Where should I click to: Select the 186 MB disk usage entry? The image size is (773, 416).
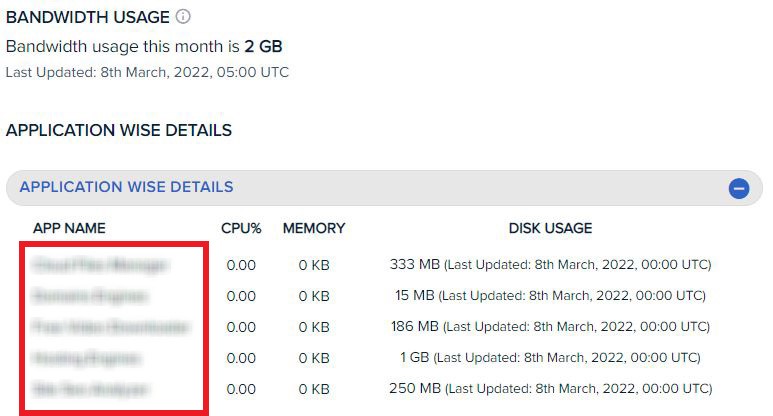point(550,327)
